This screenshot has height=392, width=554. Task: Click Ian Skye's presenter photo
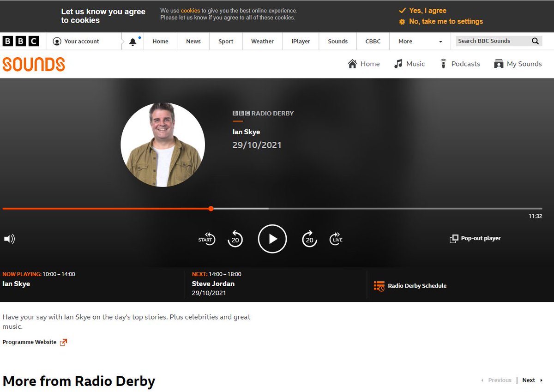click(163, 145)
